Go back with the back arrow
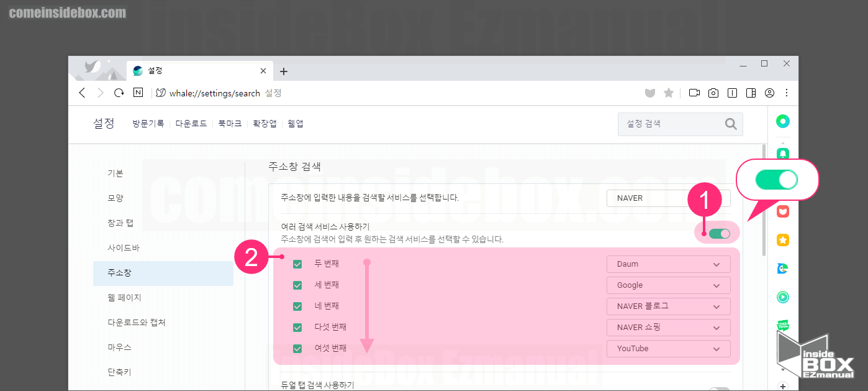868x391 pixels. (83, 93)
